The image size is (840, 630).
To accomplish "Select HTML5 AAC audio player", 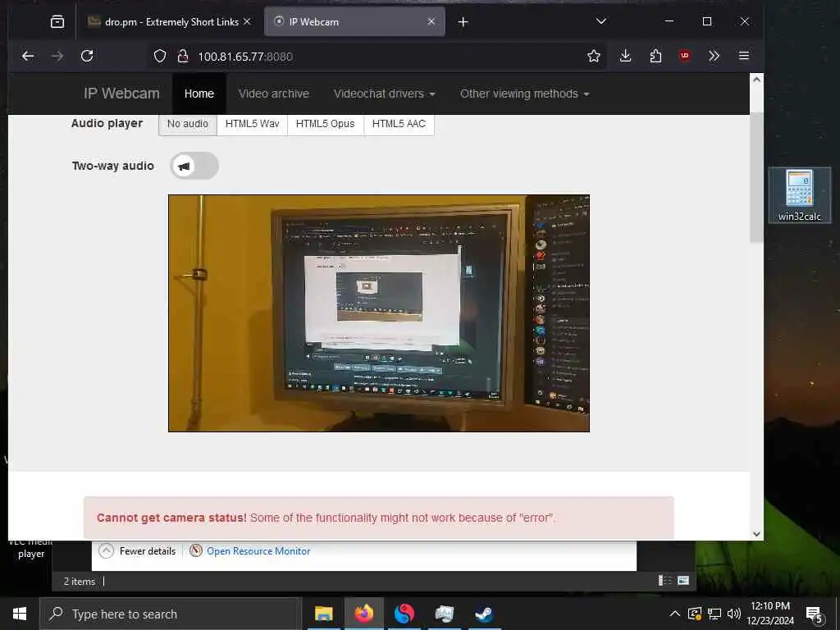I will 399,124.
